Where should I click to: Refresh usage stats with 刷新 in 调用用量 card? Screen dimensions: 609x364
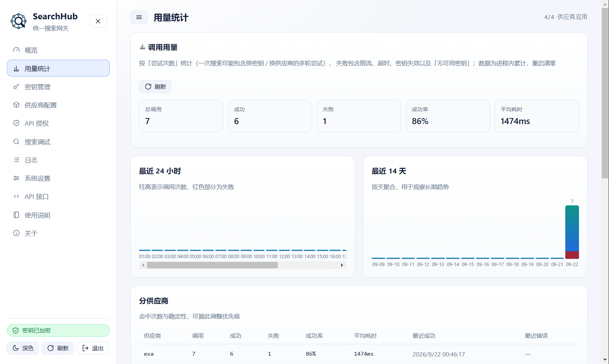point(155,87)
